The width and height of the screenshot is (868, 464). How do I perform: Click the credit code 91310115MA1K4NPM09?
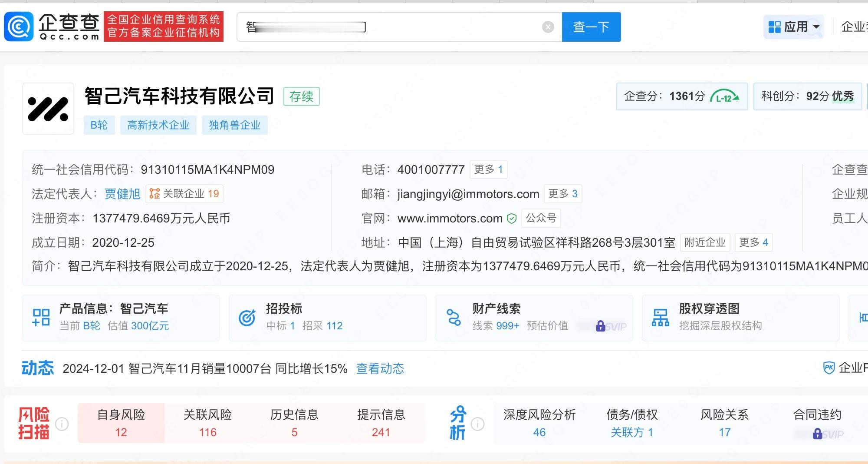(x=207, y=169)
